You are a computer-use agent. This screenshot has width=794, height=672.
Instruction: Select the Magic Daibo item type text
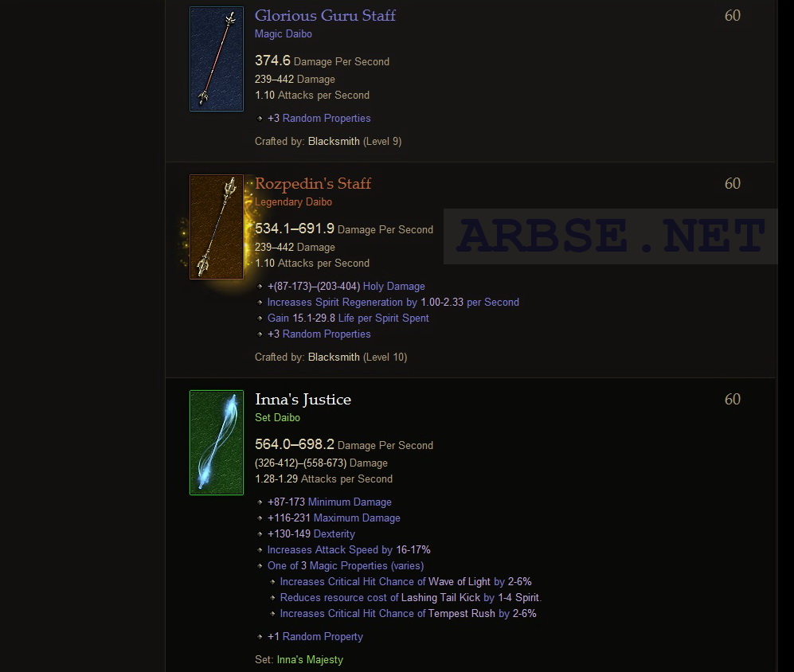tap(283, 34)
